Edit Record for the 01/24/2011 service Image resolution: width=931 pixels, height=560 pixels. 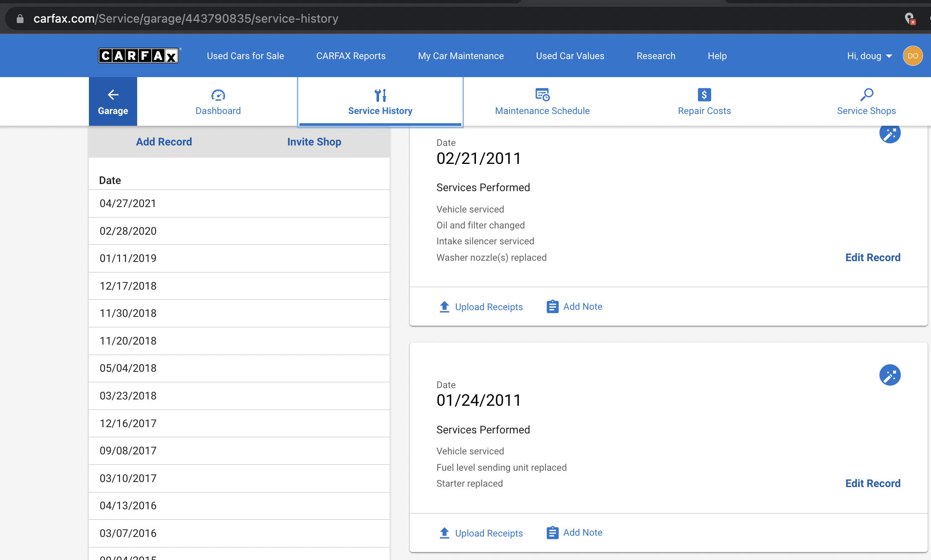click(873, 483)
